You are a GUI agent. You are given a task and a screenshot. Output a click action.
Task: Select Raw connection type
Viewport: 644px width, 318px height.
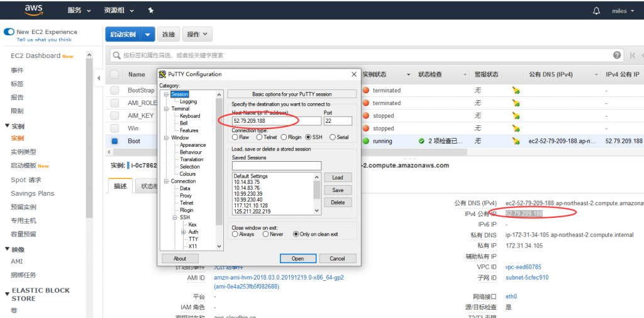click(x=235, y=137)
